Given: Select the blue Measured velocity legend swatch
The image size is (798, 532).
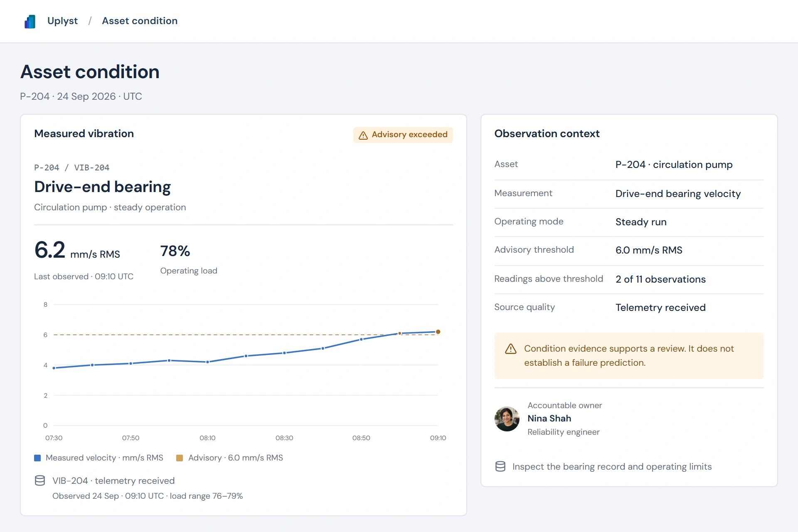Looking at the screenshot, I should point(37,458).
